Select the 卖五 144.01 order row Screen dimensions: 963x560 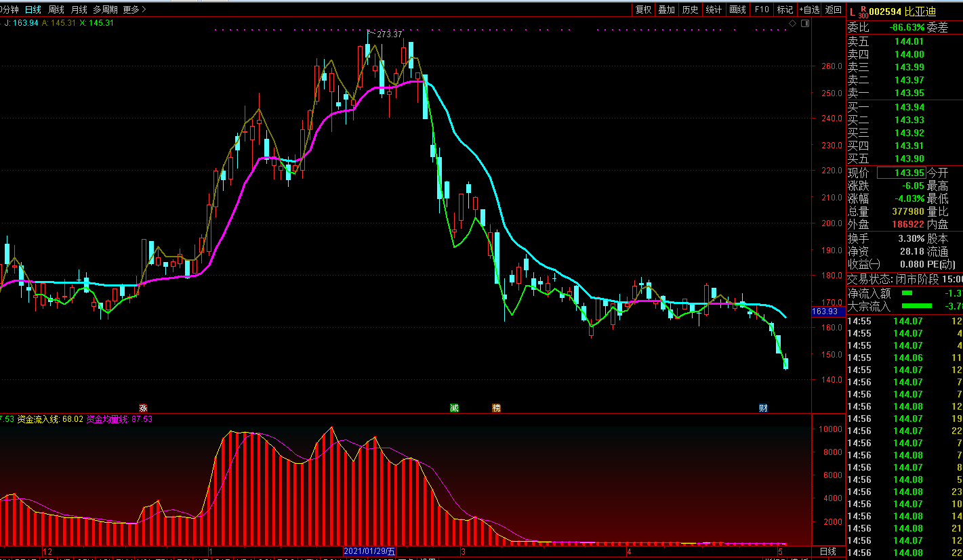[x=904, y=41]
